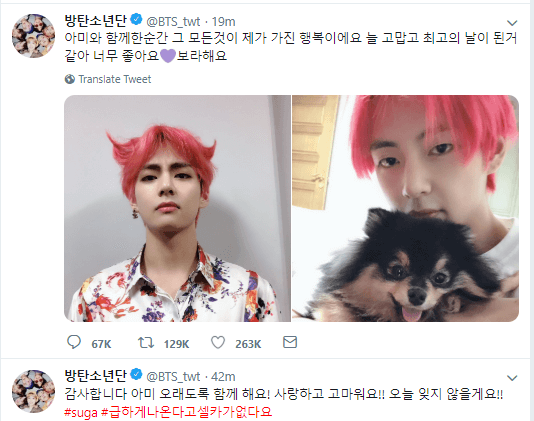This screenshot has height=421, width=534.
Task: Click the globe icon beside Translate Tweet
Action: pos(70,79)
